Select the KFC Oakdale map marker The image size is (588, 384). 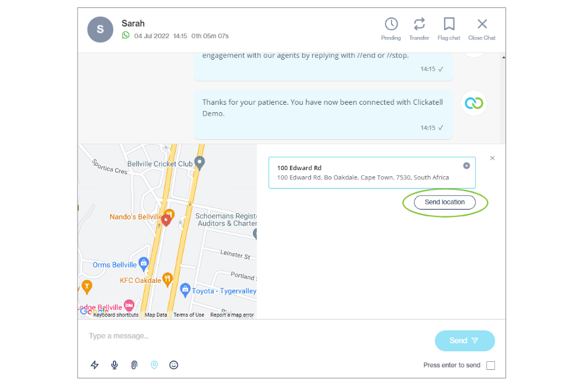point(167,279)
